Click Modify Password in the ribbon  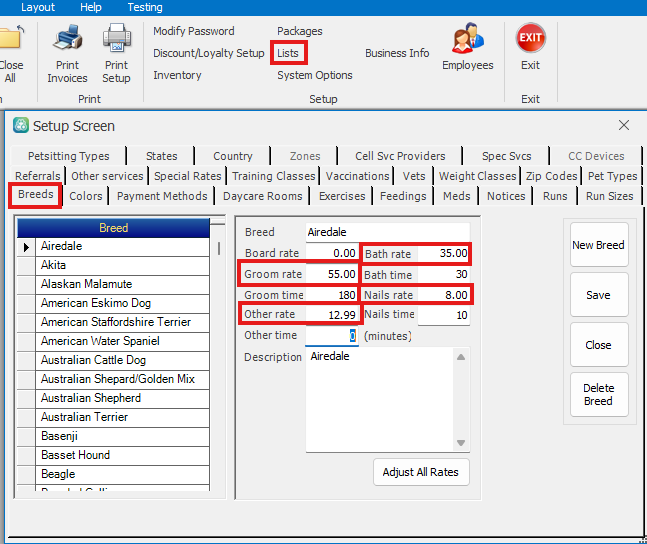[194, 31]
